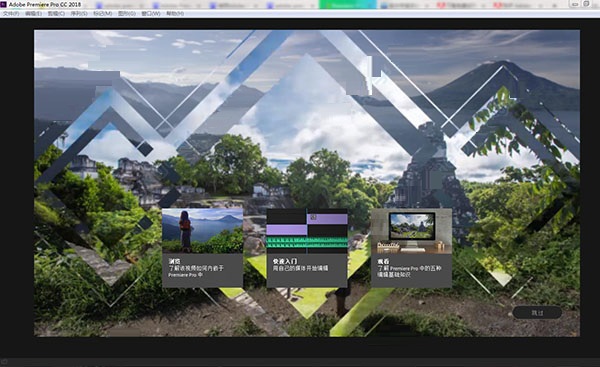Open the 文件(F) menu
The width and height of the screenshot is (600, 367).
click(11, 13)
